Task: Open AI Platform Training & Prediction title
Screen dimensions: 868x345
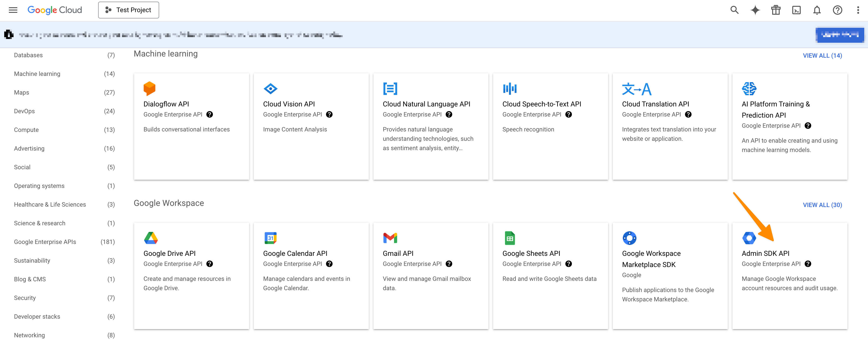Action: [776, 109]
